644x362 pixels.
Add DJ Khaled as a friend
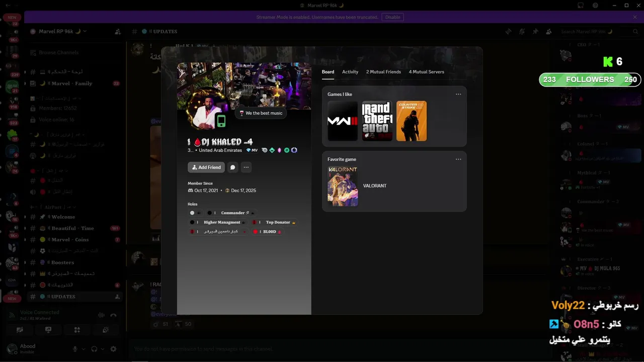pos(206,167)
